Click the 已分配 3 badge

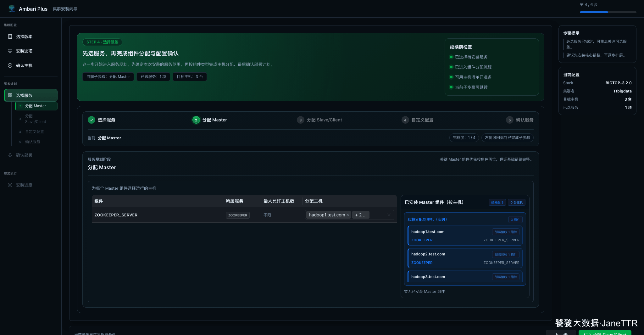(497, 202)
